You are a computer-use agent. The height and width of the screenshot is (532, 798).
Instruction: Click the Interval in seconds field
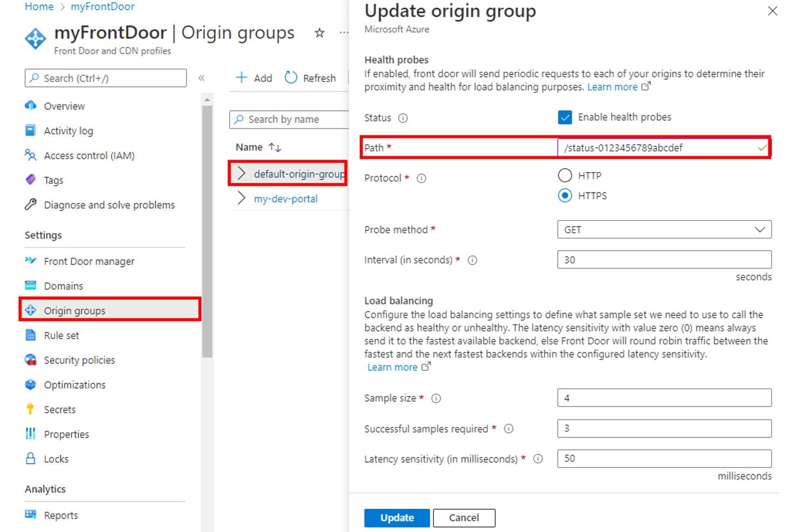click(664, 260)
